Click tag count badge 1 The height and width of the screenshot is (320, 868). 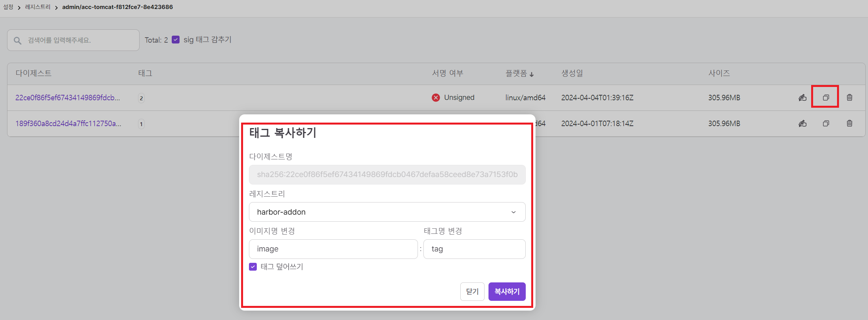click(x=141, y=124)
